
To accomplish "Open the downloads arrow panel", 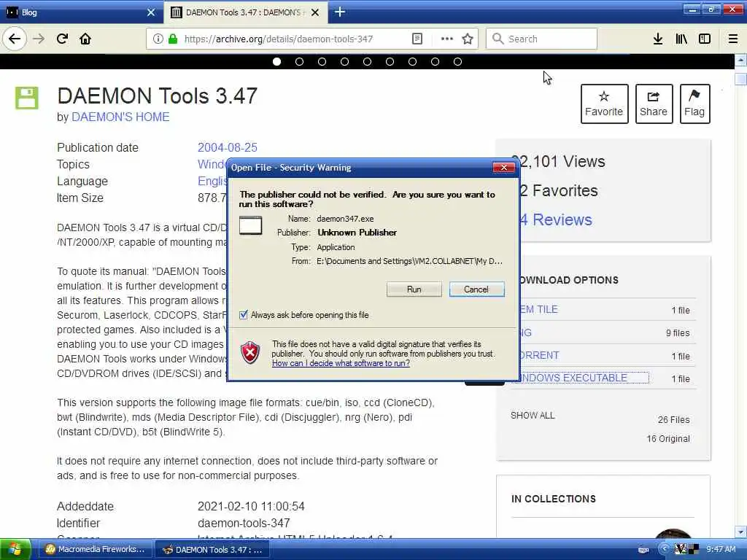I will 658,39.
